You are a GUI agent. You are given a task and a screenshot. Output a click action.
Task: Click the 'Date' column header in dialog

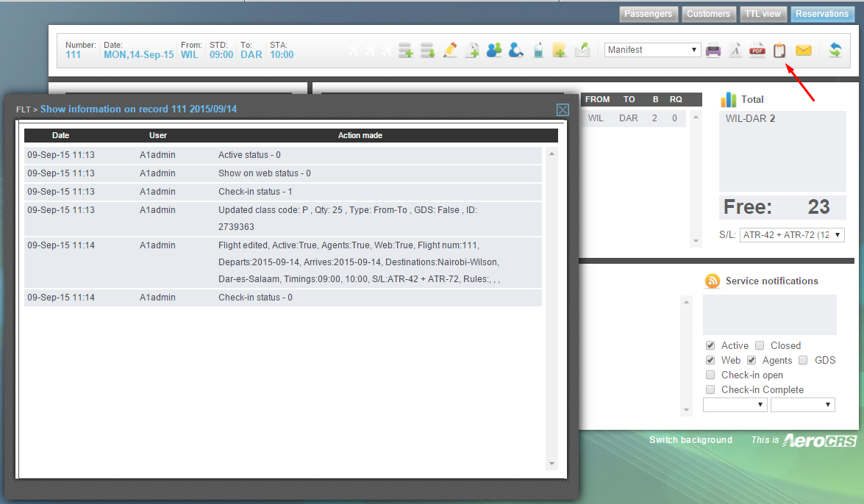tap(60, 135)
